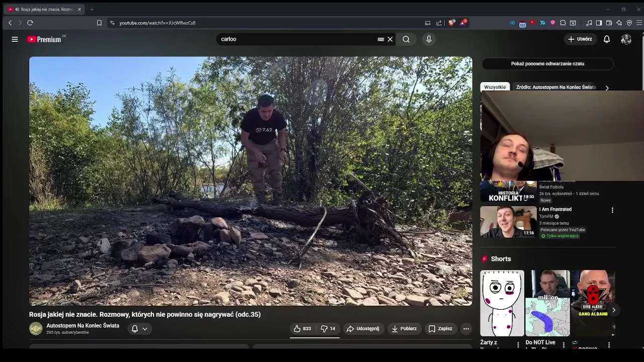Open the share page icon in the address bar
644x362 pixels.
pyautogui.click(x=439, y=23)
